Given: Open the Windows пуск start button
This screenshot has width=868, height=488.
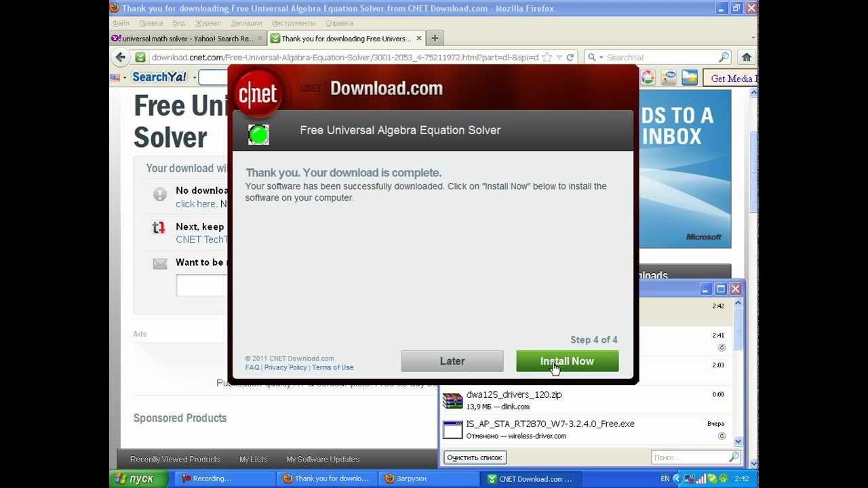Looking at the screenshot, I should click(x=138, y=479).
